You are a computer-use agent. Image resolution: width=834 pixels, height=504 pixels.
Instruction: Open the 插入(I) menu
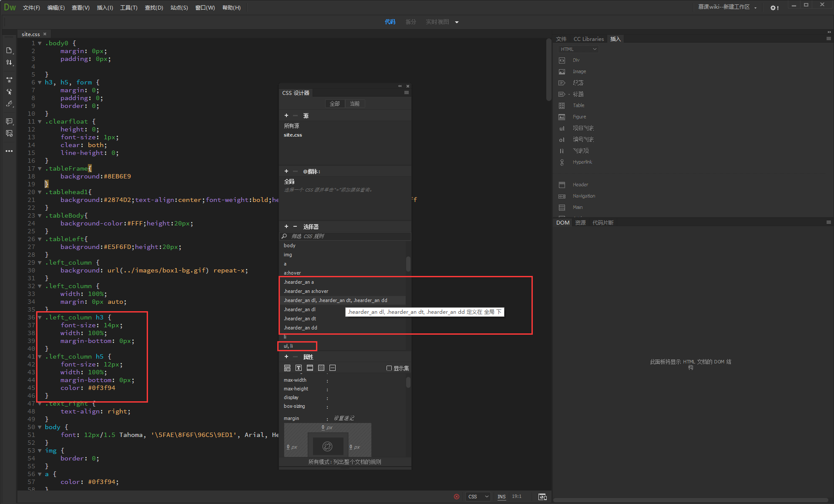104,7
